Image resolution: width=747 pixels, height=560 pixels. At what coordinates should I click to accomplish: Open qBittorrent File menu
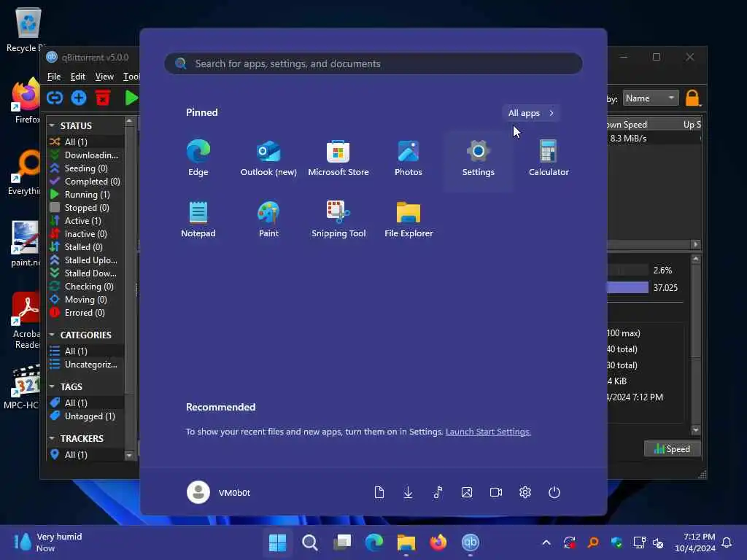point(54,77)
